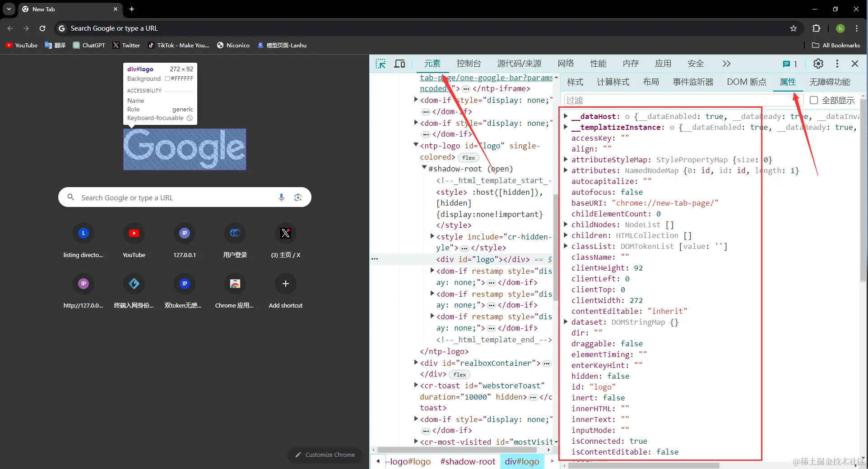868x469 pixels.
Task: Open the Twitter bookmark
Action: [126, 45]
